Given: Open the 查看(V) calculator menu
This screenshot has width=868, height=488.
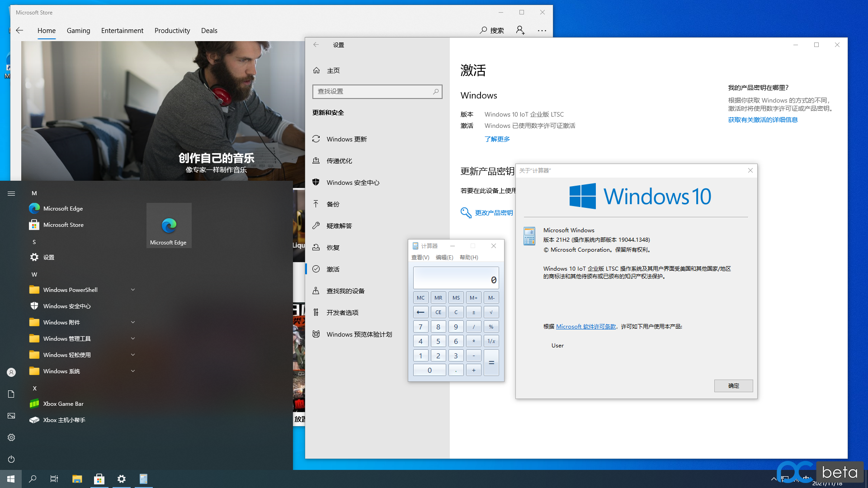Looking at the screenshot, I should pos(420,258).
